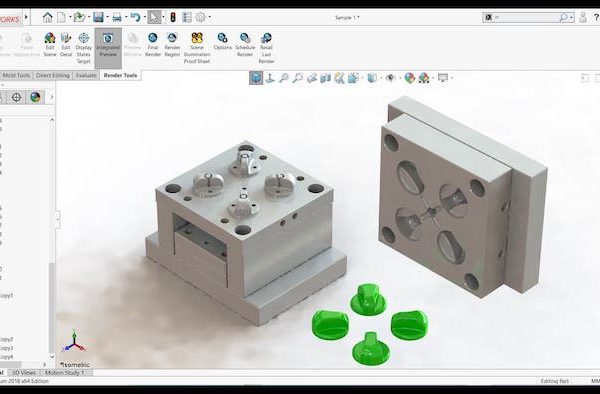
Task: Open View Orientation icon in the heads-up toolbar
Action: 353,78
